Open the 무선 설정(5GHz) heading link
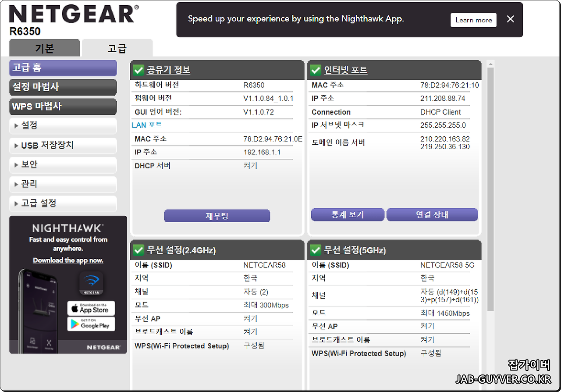Image resolution: width=561 pixels, height=392 pixels. [355, 250]
